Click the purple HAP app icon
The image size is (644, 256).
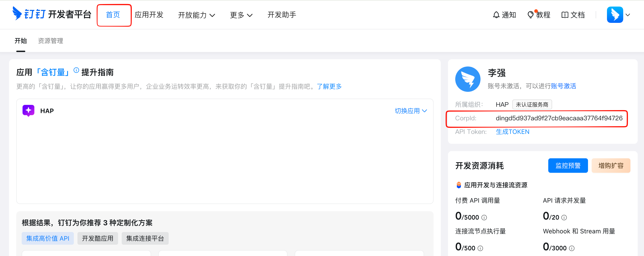28,110
